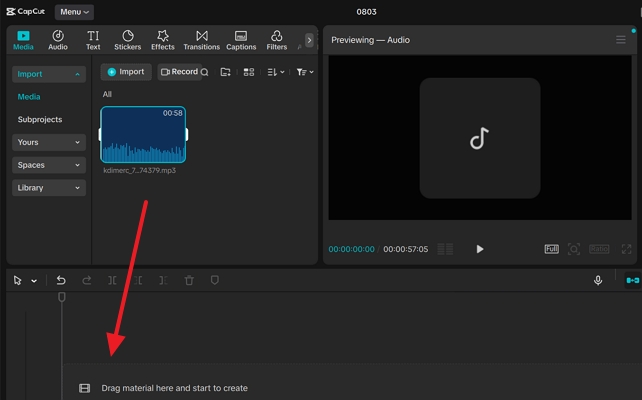Open the sort order dropdown

(x=276, y=72)
